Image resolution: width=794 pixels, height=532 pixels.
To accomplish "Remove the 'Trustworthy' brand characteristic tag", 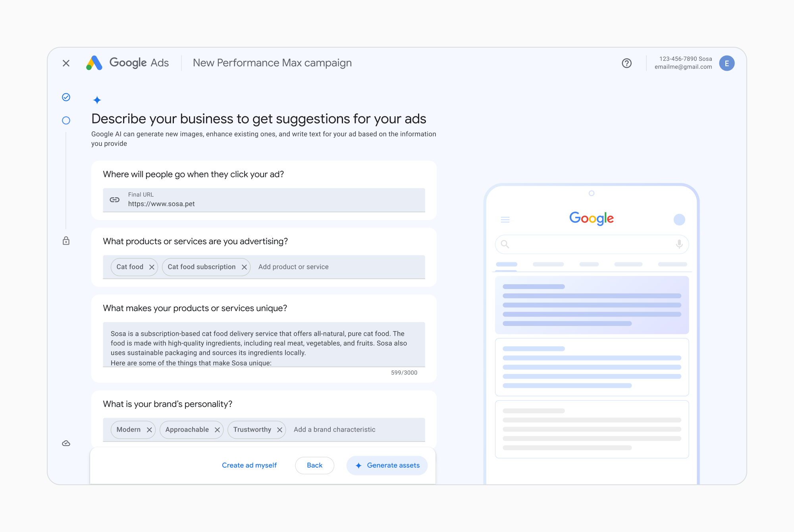I will click(x=279, y=429).
